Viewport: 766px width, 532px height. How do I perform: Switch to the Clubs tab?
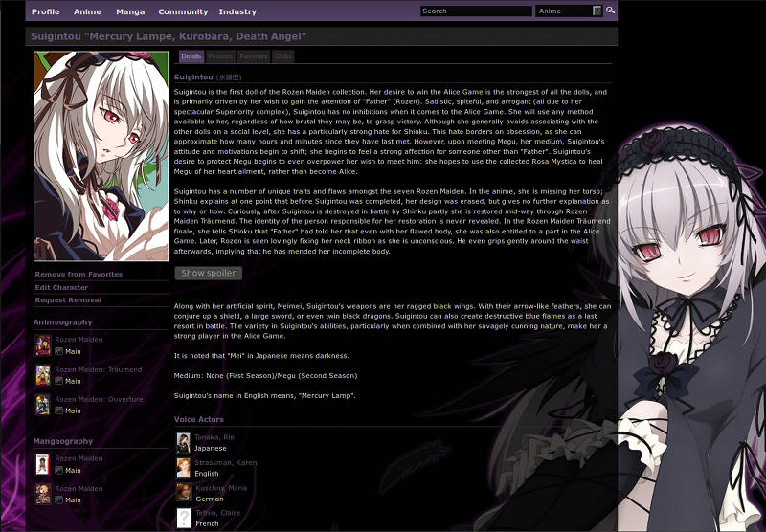click(x=282, y=56)
